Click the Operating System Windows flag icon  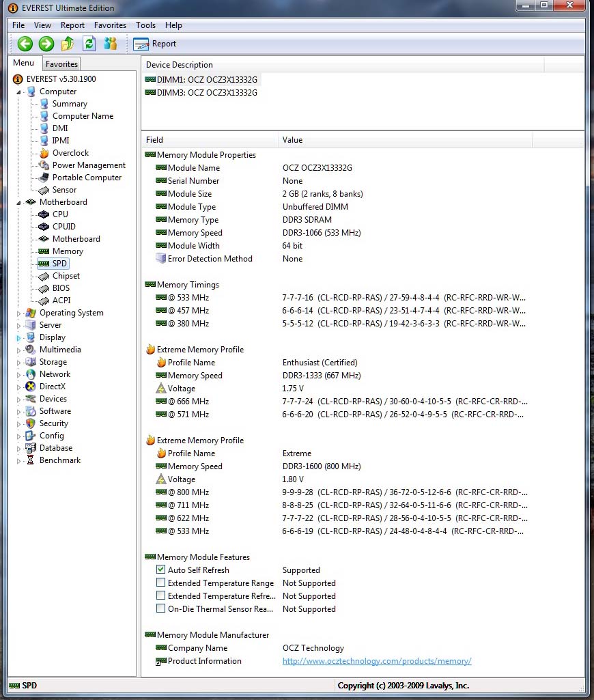tap(30, 313)
